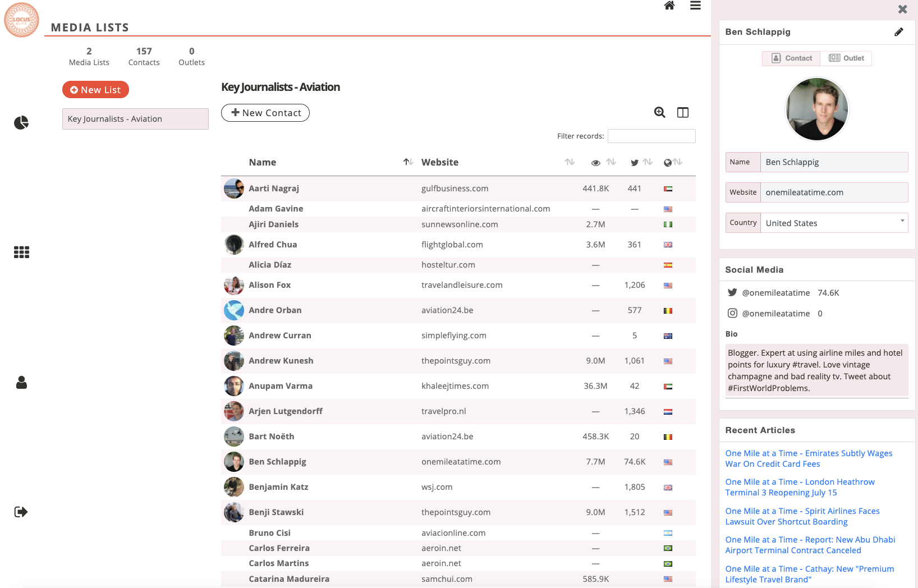Click Ben Schlappig's large profile photo
Viewport: 918px width, 588px height.
(816, 109)
